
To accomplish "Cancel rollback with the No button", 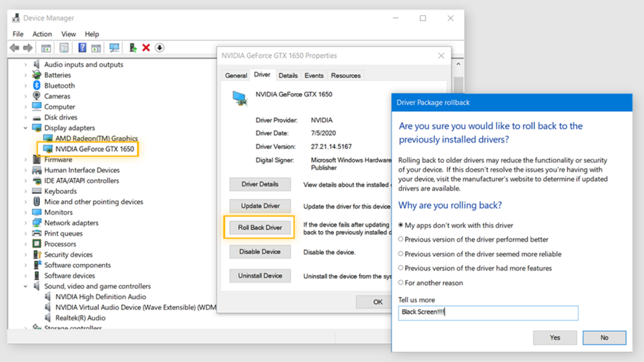I will (x=604, y=338).
